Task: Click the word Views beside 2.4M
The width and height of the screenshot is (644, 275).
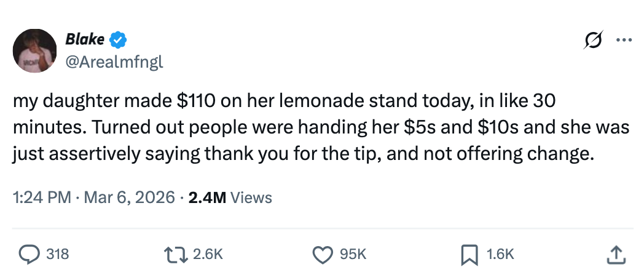Action: point(251,197)
